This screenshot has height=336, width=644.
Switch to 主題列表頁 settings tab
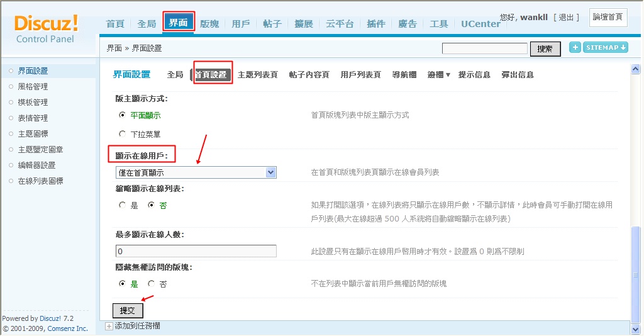click(x=257, y=75)
